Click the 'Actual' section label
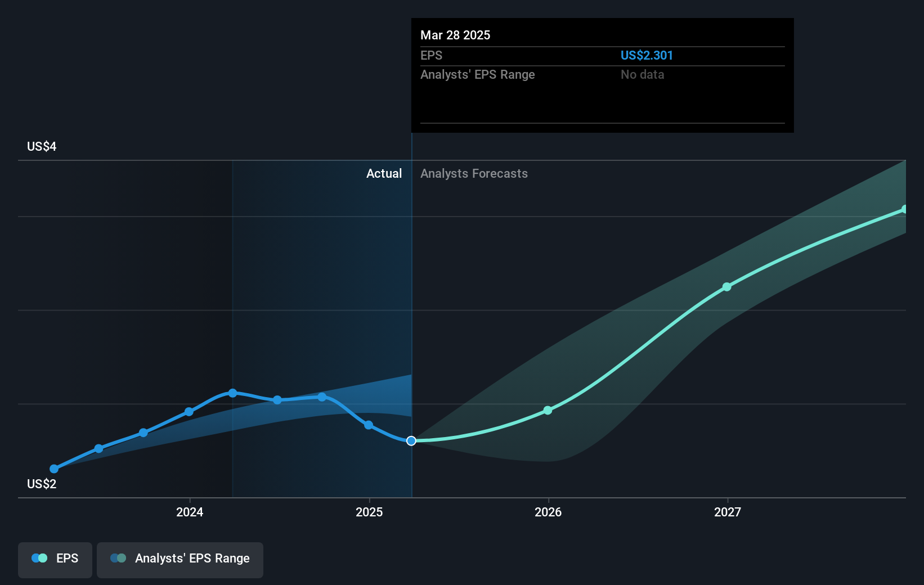Screen dimensions: 924x585 [384, 173]
